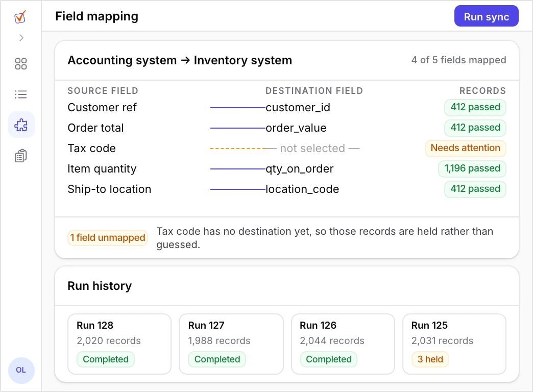Select the Ship-to location source field

point(109,189)
